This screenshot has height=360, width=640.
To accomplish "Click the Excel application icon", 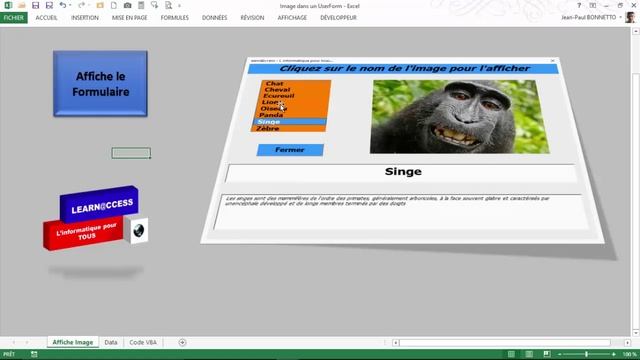I will 8,5.
